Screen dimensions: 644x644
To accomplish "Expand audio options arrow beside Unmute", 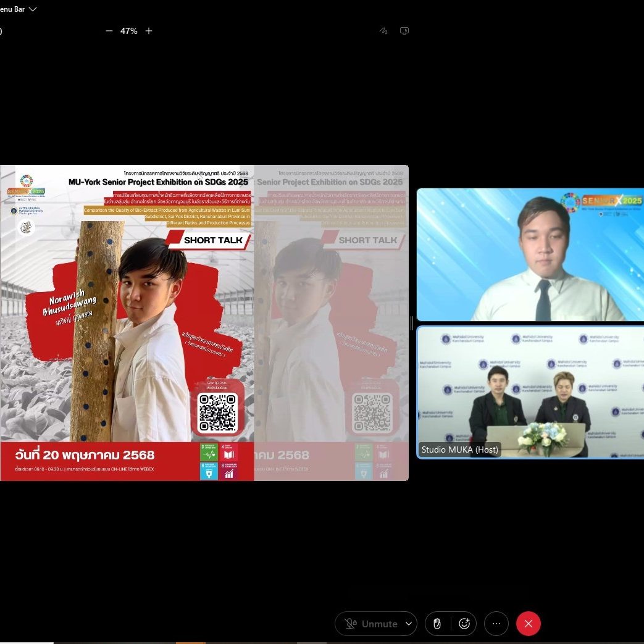I will [408, 624].
